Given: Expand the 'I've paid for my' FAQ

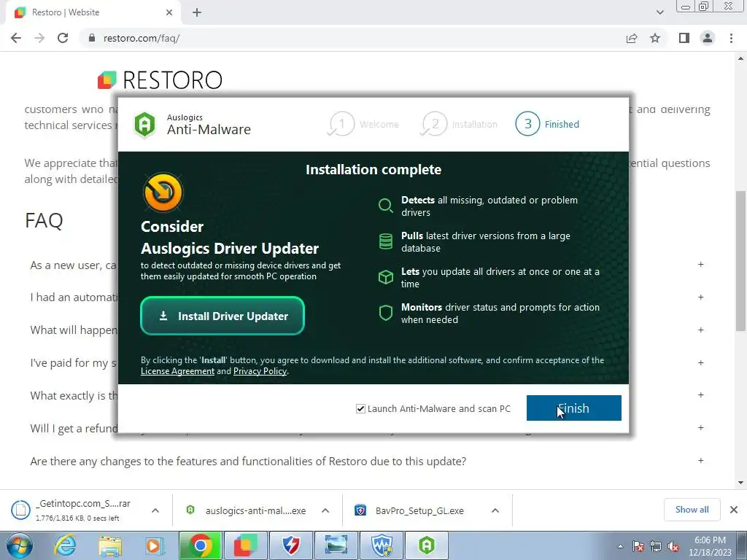Looking at the screenshot, I should coord(700,363).
